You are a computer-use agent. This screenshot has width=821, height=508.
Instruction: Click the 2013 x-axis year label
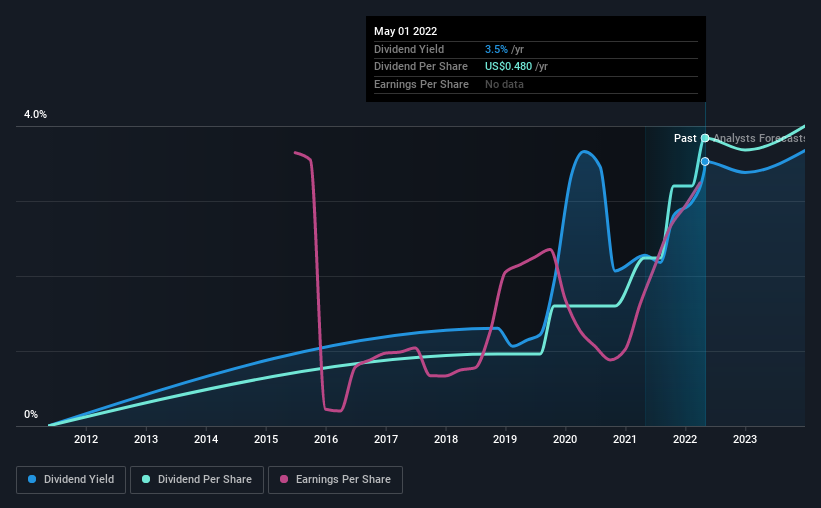click(146, 439)
